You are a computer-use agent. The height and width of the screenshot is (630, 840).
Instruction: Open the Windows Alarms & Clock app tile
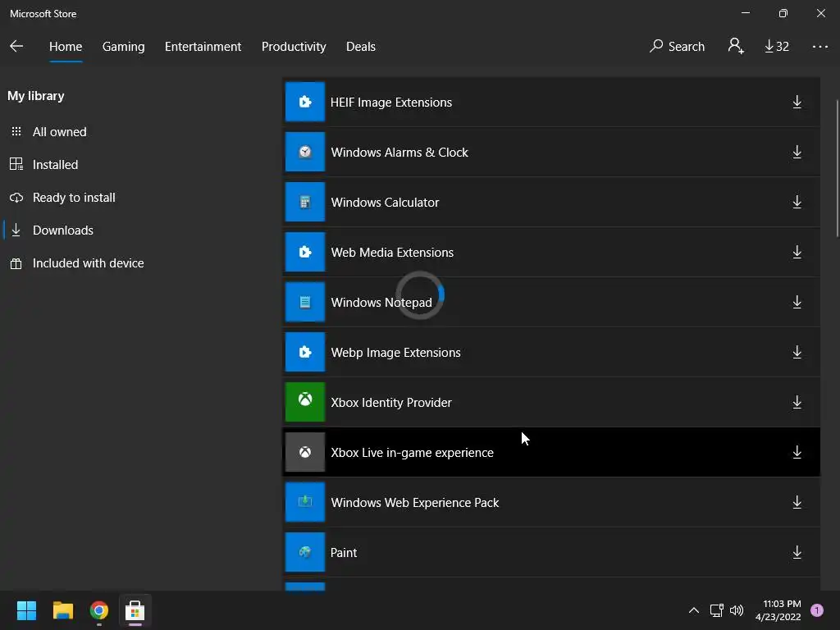[x=305, y=152]
